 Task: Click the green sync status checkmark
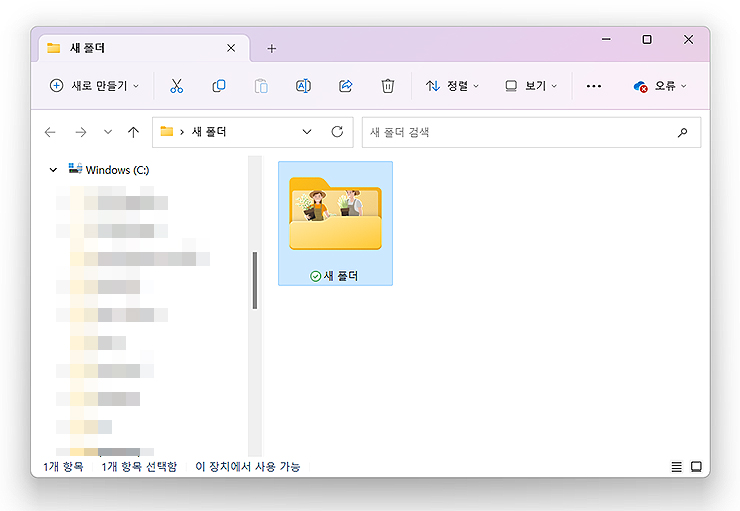point(315,276)
